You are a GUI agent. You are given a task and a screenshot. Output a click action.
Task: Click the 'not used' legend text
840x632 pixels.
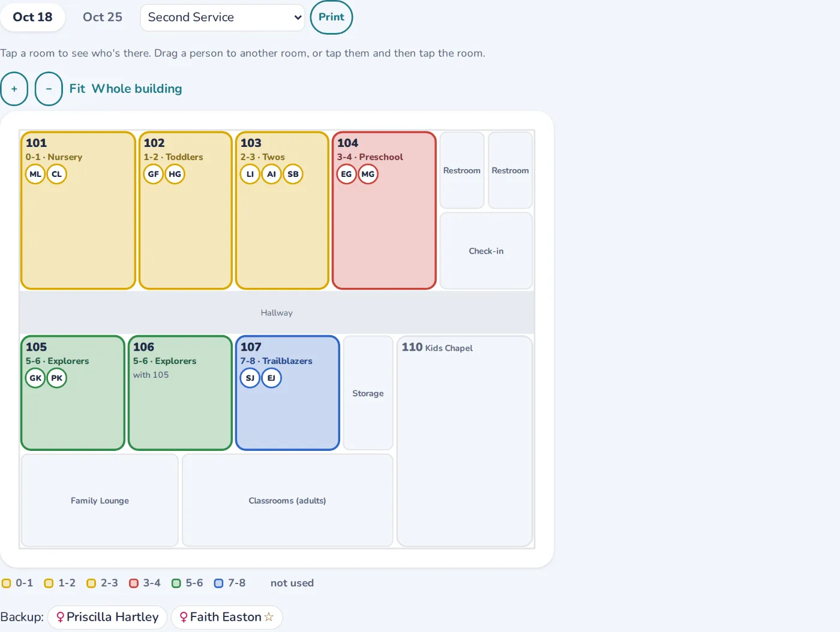(292, 583)
